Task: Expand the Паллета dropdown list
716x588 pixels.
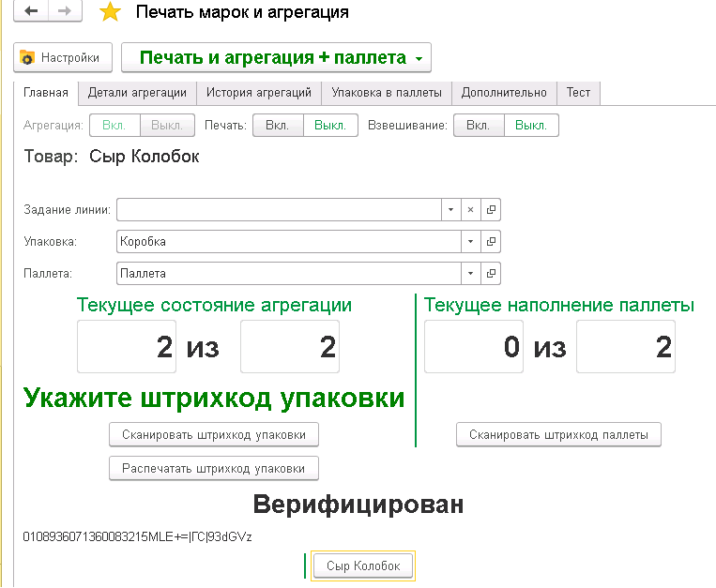Action: click(471, 274)
